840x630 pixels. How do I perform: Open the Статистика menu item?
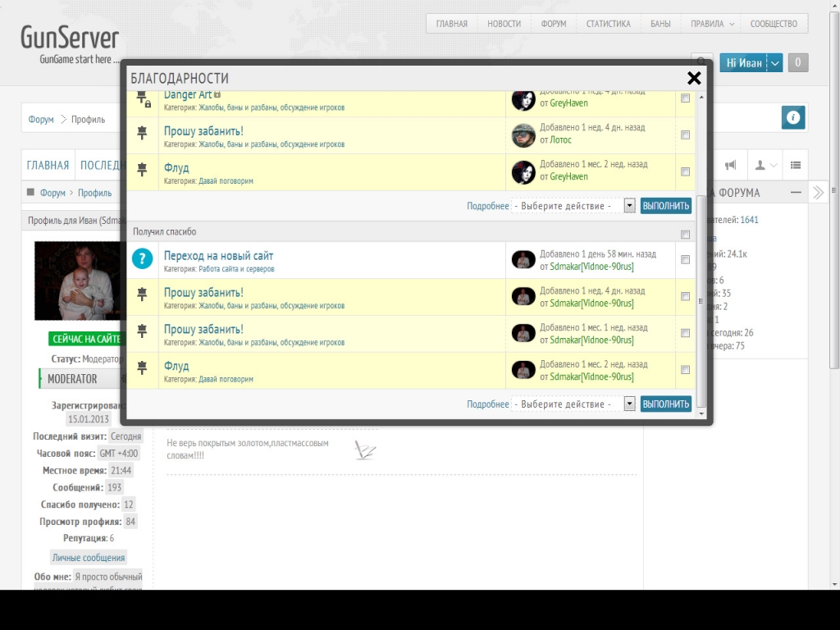608,24
